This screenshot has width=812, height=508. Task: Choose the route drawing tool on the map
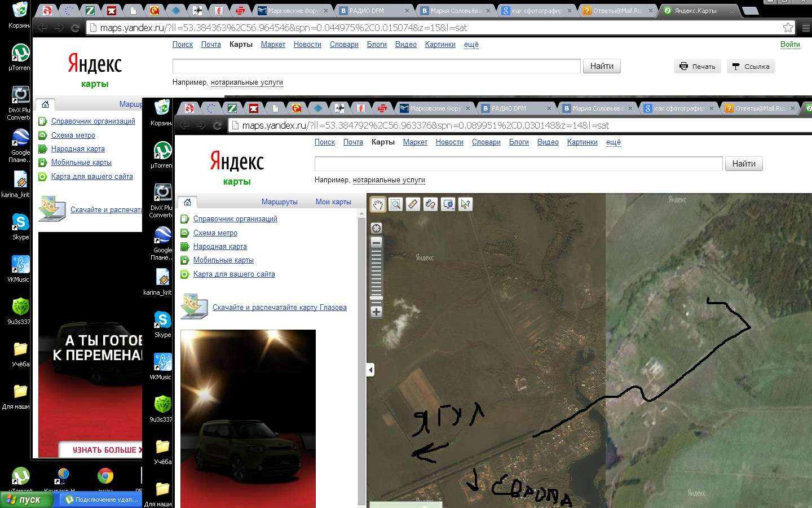430,204
